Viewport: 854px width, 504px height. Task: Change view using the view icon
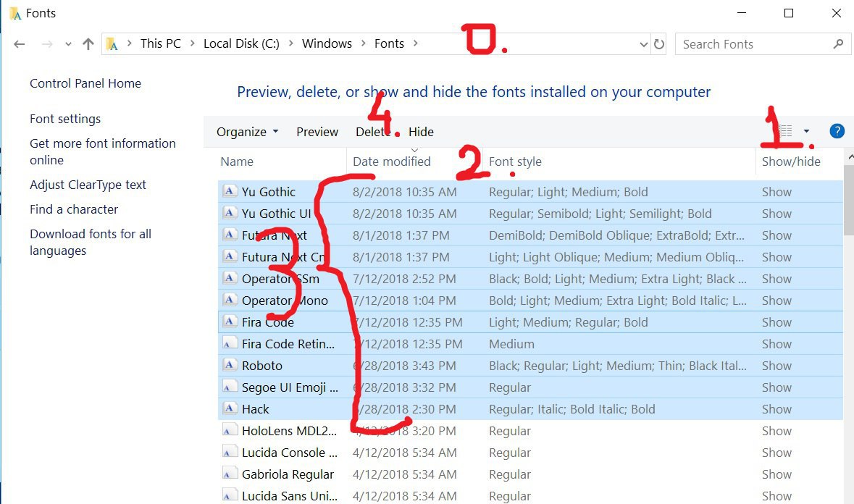click(x=785, y=131)
